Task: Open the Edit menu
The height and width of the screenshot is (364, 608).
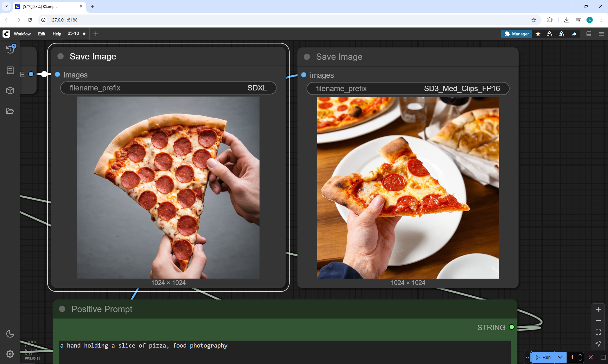Action: [x=41, y=34]
